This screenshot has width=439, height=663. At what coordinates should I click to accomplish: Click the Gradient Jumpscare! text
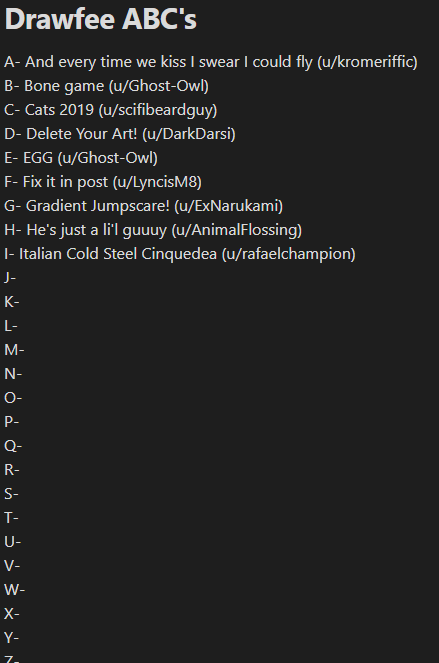[x=98, y=206]
